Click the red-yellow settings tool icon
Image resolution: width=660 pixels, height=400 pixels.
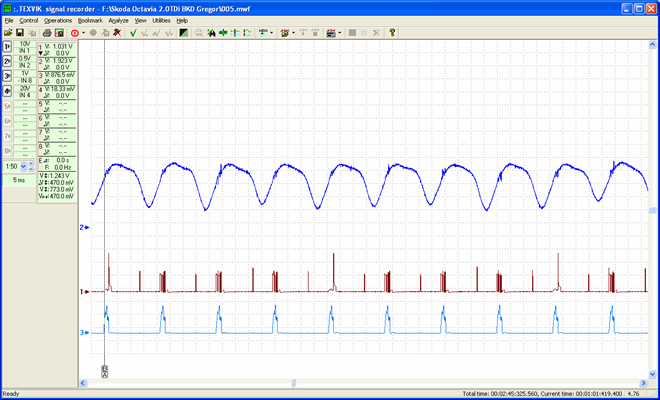click(285, 33)
